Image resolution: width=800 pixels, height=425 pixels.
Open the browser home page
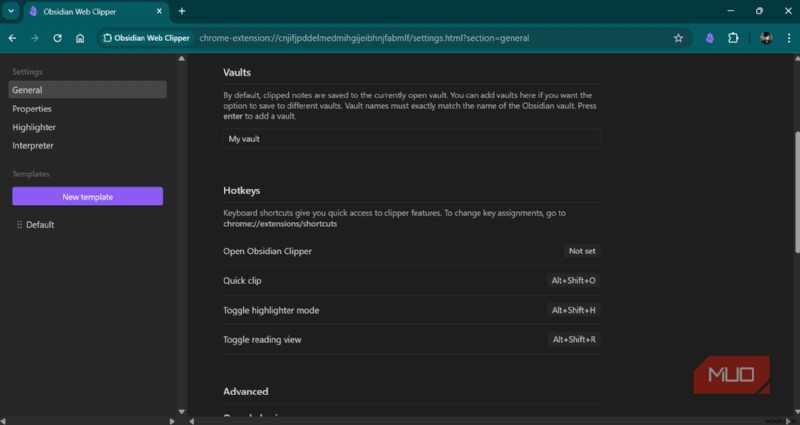click(x=80, y=38)
